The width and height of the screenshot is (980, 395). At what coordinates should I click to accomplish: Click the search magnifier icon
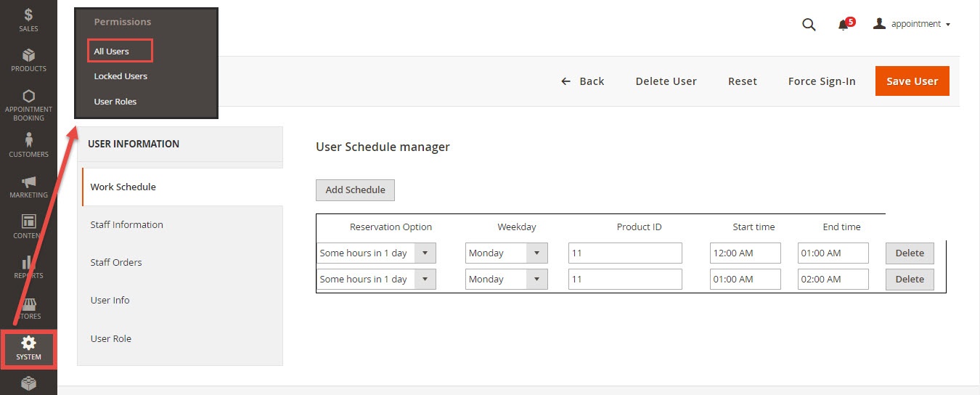809,25
